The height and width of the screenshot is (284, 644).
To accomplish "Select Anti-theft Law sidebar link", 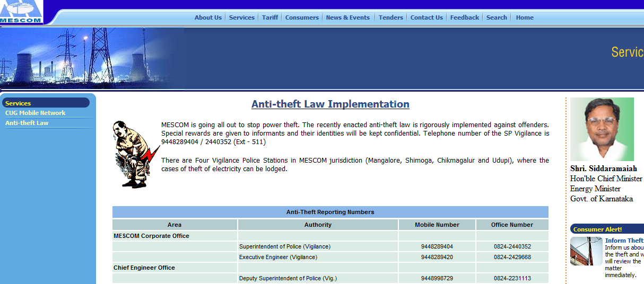I will pos(27,123).
